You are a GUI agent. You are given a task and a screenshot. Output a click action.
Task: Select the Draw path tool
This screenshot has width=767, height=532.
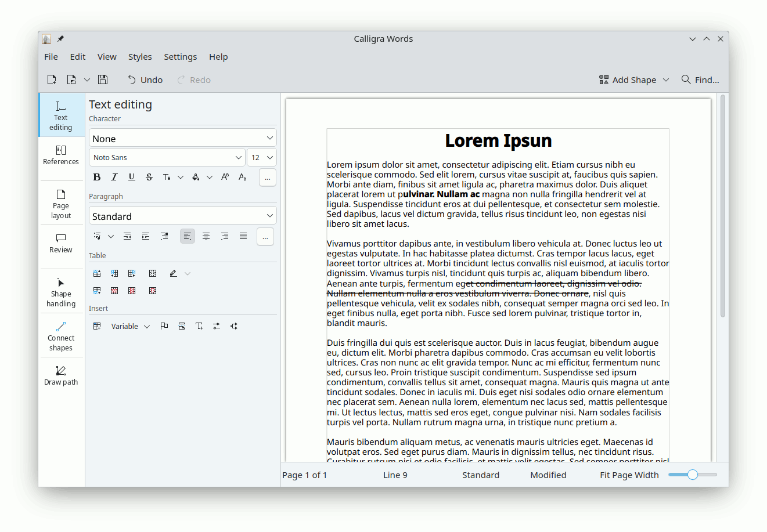[x=61, y=375]
